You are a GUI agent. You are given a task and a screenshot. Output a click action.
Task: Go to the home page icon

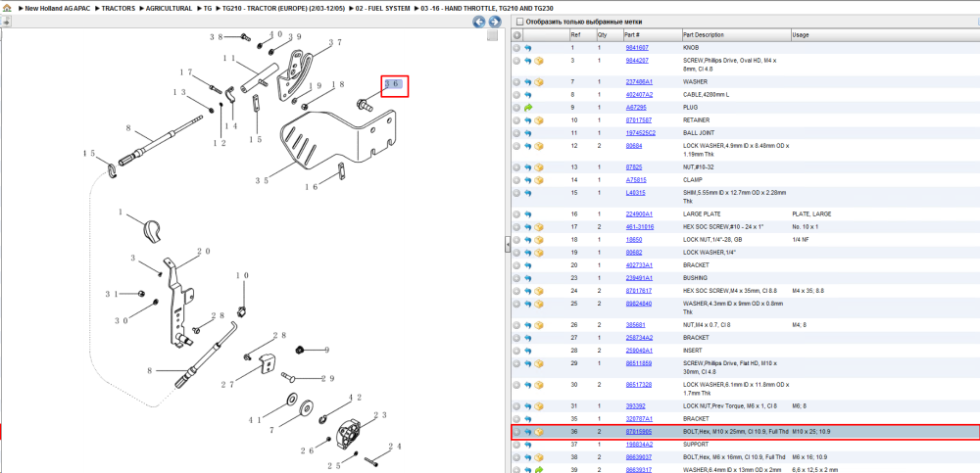pos(6,9)
